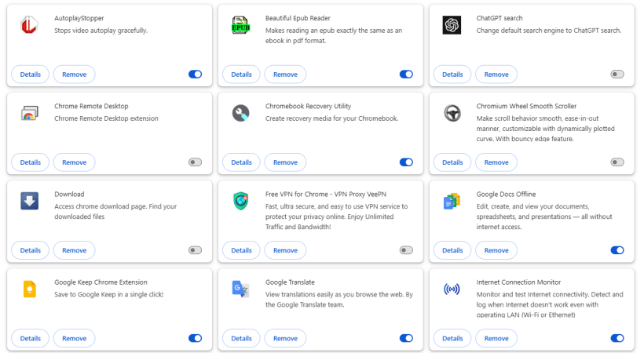Remove the Download extension
The width and height of the screenshot is (644, 353).
(x=75, y=250)
